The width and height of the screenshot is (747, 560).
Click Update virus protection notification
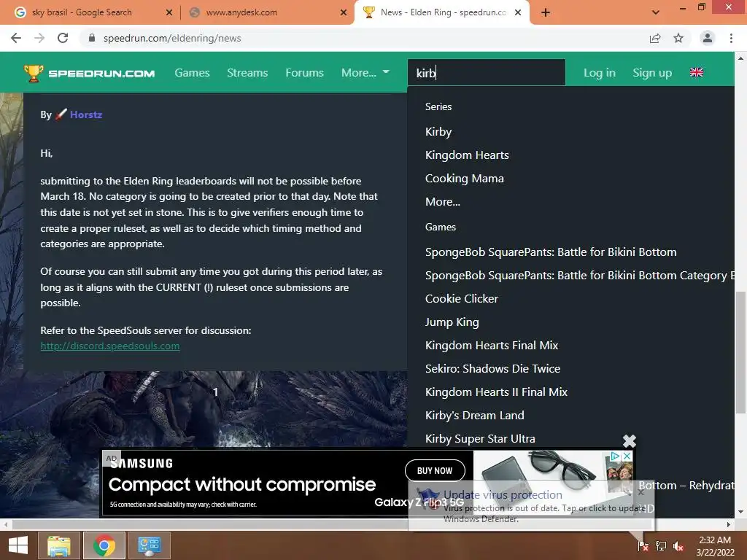pos(531,506)
